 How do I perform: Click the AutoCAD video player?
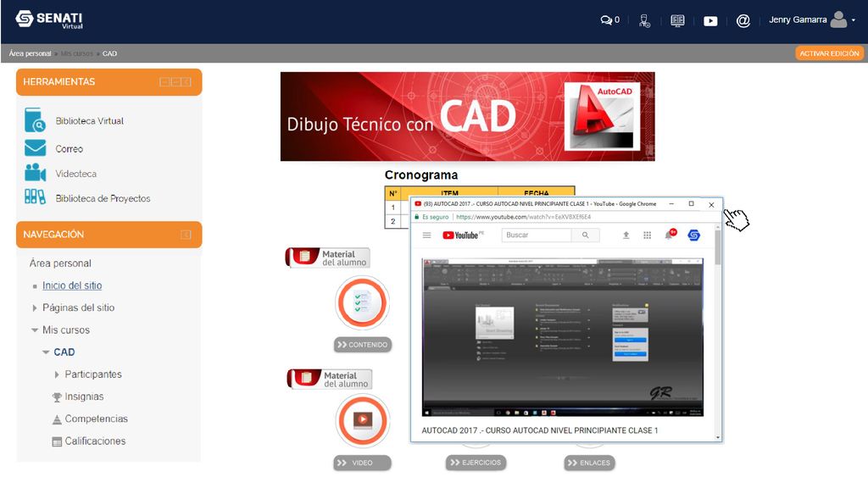click(563, 337)
